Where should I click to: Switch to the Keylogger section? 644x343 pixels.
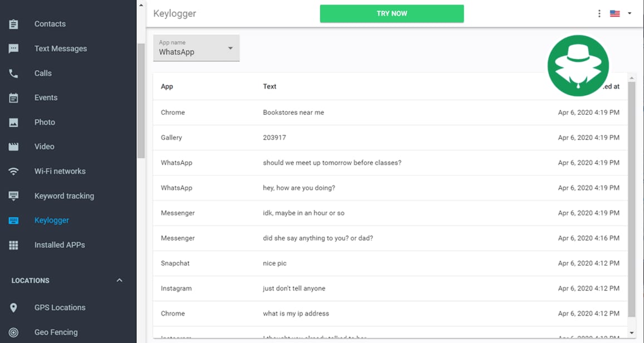[x=51, y=220]
